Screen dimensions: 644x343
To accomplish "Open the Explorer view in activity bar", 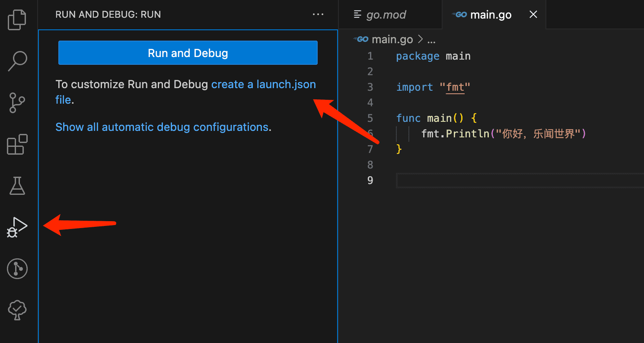I will [17, 20].
